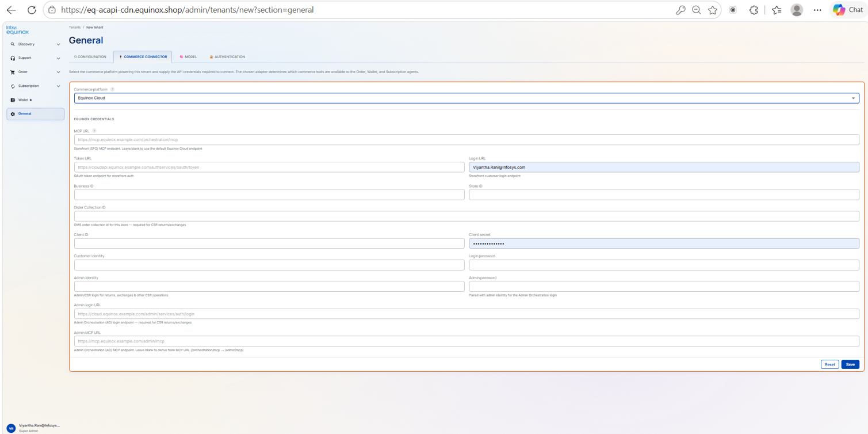The width and height of the screenshot is (868, 434).
Task: Click the 'EQUINOX CREDENTIALS' section heading
Action: click(x=94, y=119)
